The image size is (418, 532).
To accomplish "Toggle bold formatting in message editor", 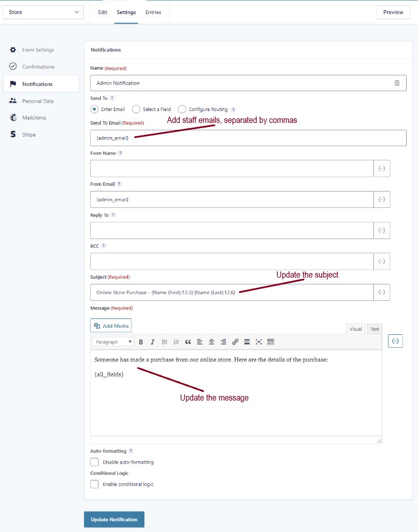I will coord(141,342).
